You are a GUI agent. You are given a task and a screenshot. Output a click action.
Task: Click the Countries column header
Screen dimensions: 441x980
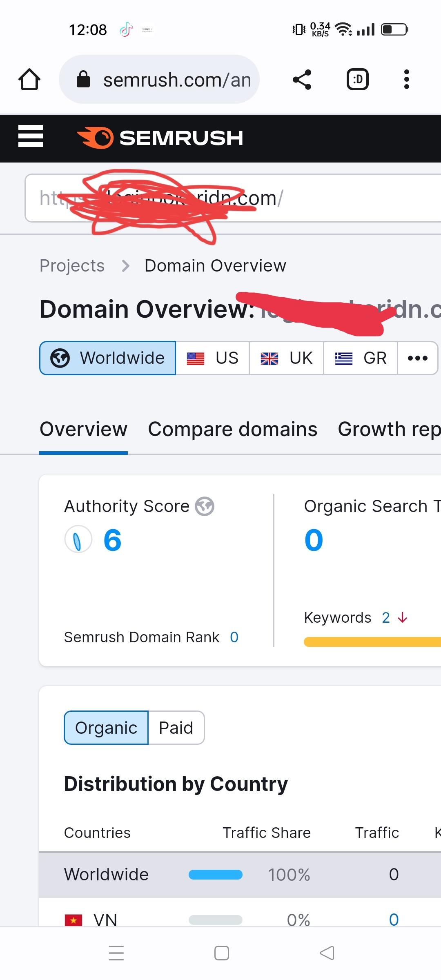point(97,833)
